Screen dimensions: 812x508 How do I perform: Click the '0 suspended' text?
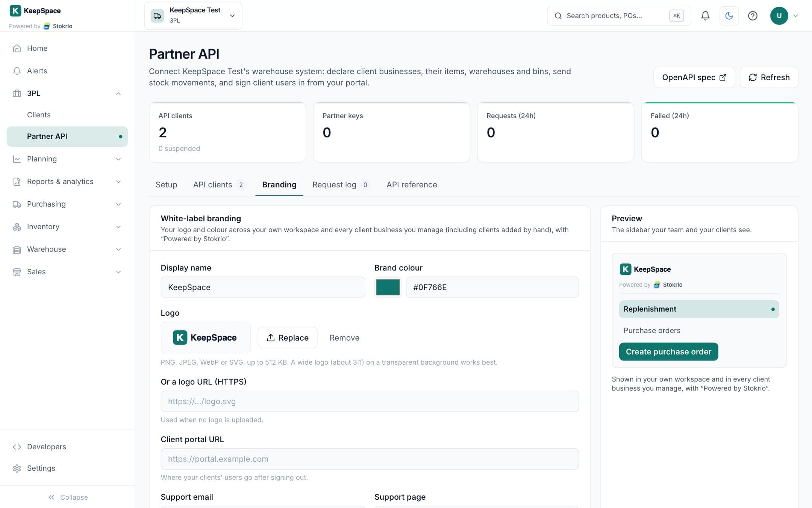179,148
